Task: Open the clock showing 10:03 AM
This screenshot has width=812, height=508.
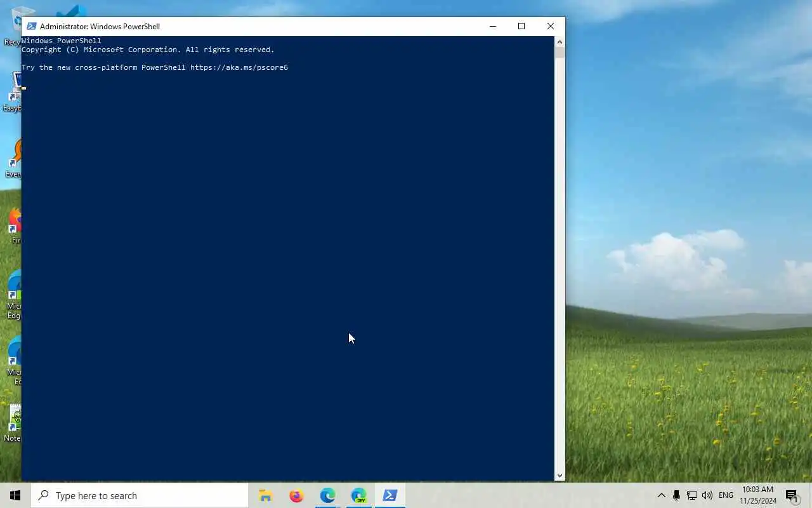Action: point(757,495)
